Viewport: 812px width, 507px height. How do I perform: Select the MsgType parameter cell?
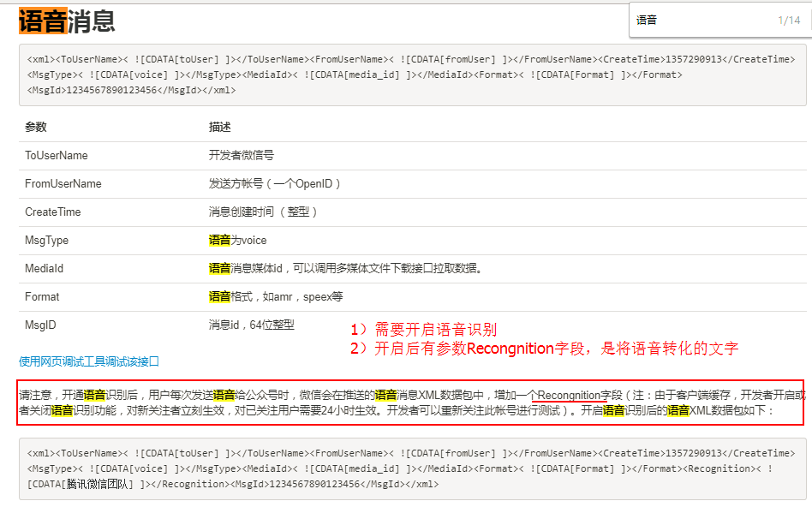[x=47, y=241]
